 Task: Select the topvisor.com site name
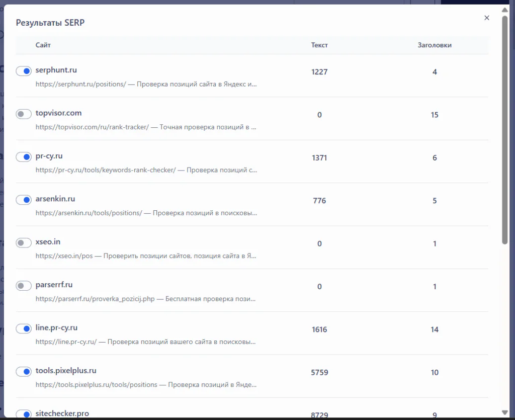click(58, 113)
